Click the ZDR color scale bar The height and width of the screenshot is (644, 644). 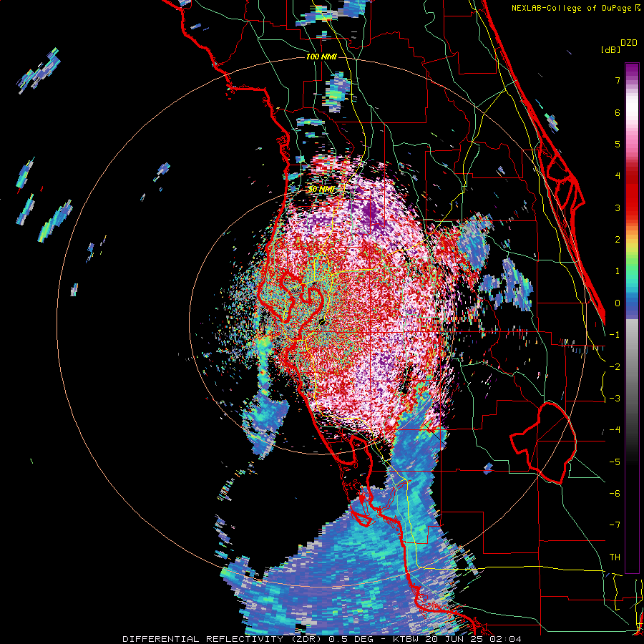click(x=632, y=318)
